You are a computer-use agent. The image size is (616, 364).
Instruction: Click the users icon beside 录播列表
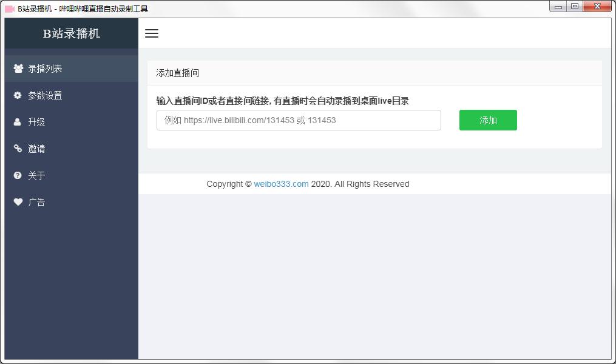tap(18, 69)
